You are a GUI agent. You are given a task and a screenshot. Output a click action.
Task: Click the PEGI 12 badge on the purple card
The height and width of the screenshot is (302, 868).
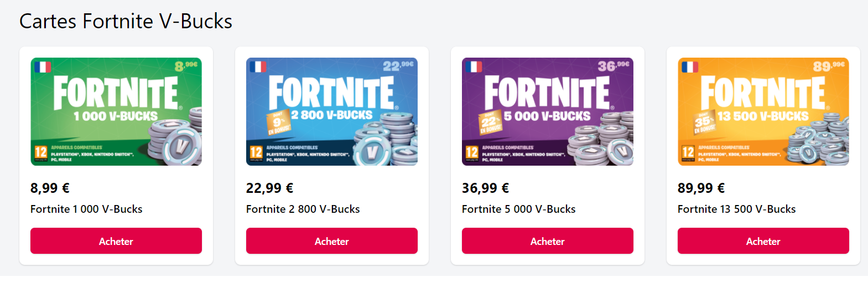point(472,153)
